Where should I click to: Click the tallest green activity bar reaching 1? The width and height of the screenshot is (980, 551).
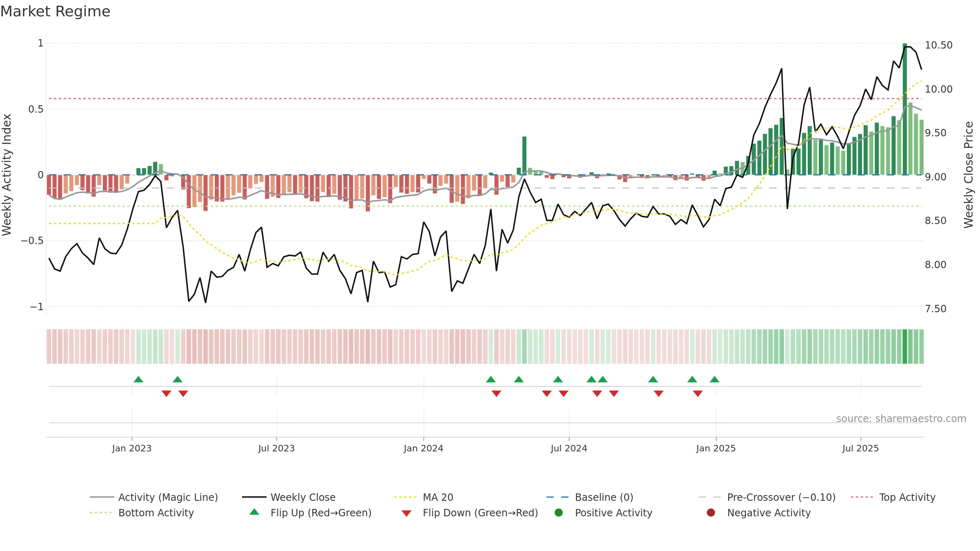(x=905, y=109)
